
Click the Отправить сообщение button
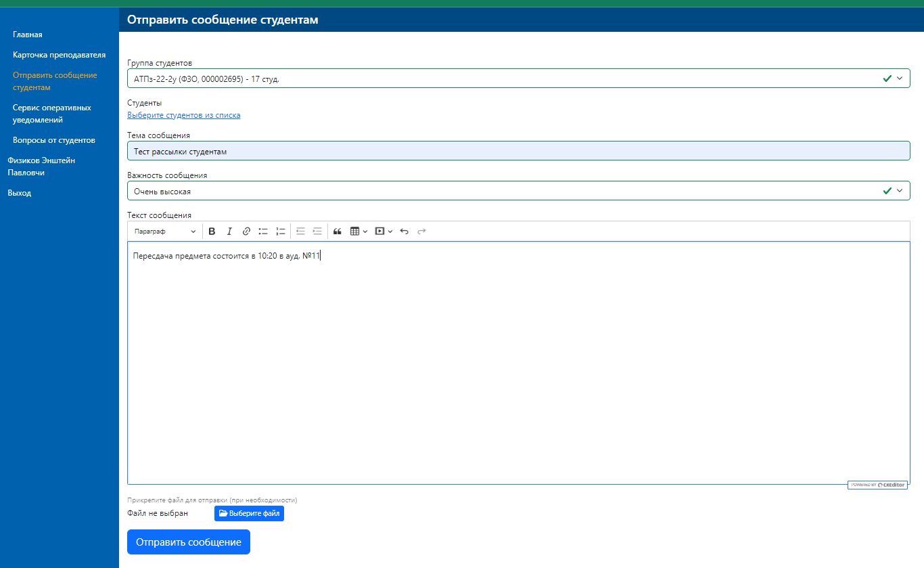point(189,542)
